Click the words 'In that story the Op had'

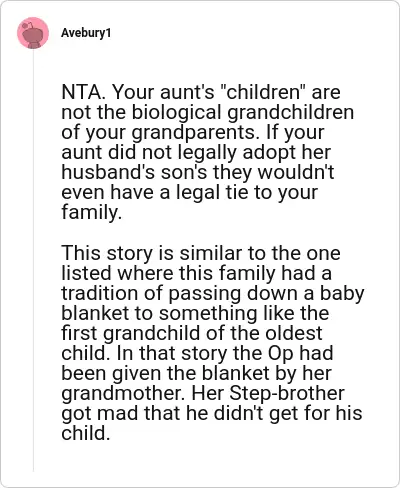point(225,353)
